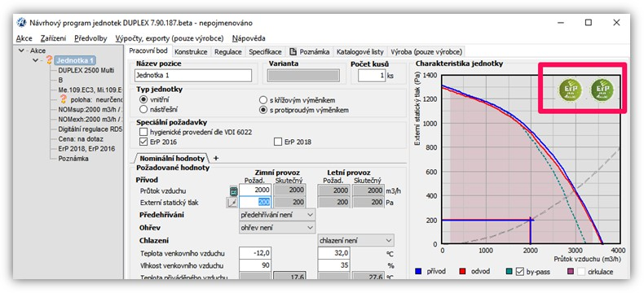Select the B tree item
The width and height of the screenshot is (644, 293).
(61, 80)
